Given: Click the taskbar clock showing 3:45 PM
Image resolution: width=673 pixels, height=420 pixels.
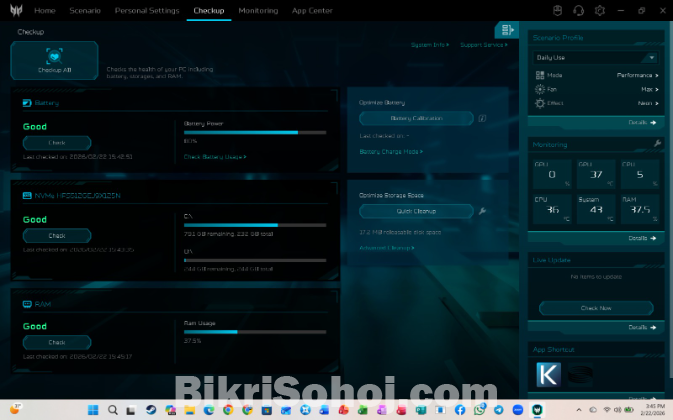Looking at the screenshot, I should pyautogui.click(x=655, y=410).
